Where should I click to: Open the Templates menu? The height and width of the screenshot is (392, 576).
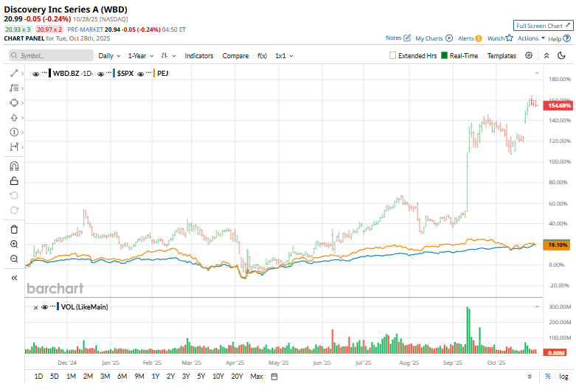(x=502, y=56)
